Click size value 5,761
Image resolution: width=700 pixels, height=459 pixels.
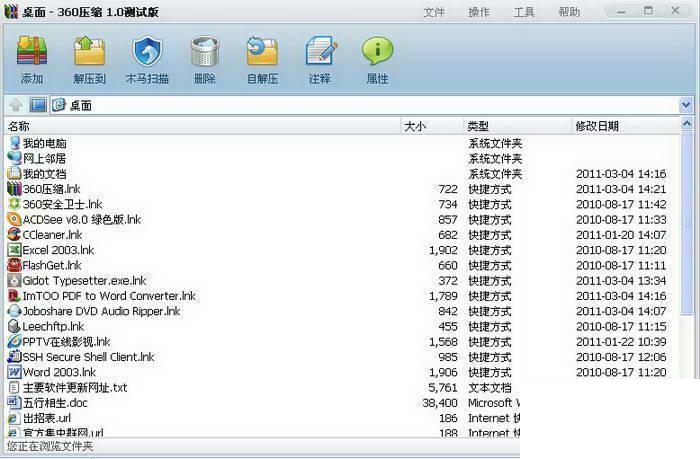click(x=443, y=388)
